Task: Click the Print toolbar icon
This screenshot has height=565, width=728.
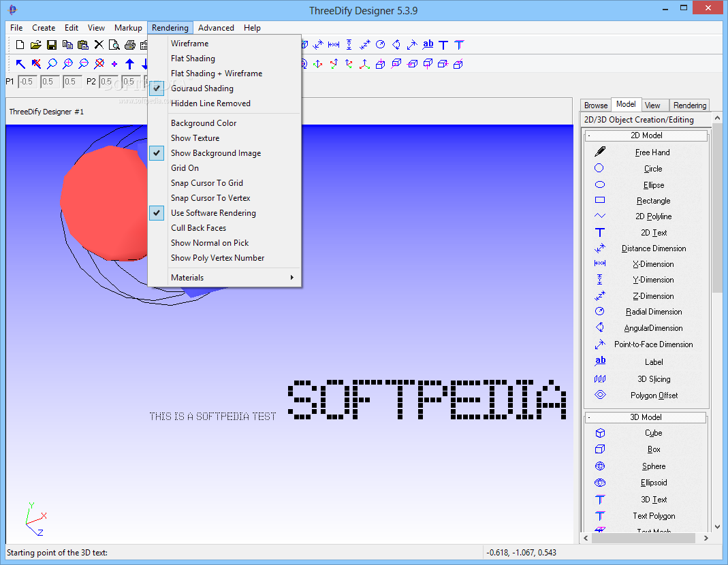Action: [x=130, y=44]
